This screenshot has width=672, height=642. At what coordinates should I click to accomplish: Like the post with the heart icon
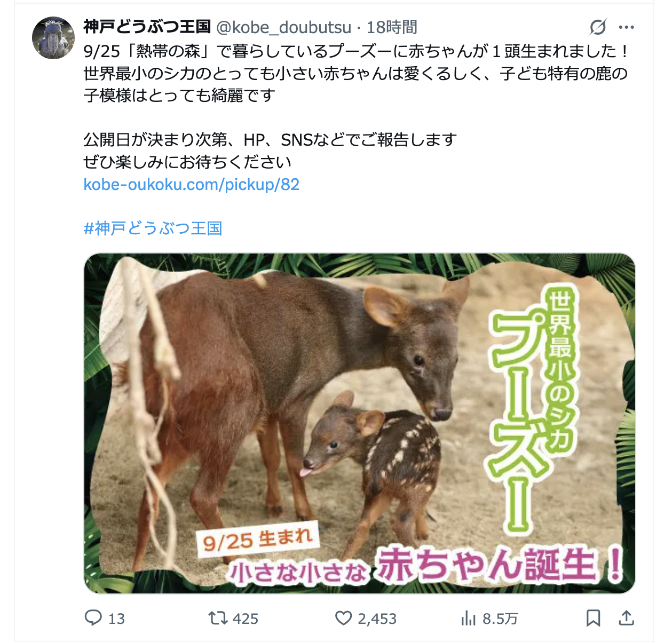coord(343,618)
